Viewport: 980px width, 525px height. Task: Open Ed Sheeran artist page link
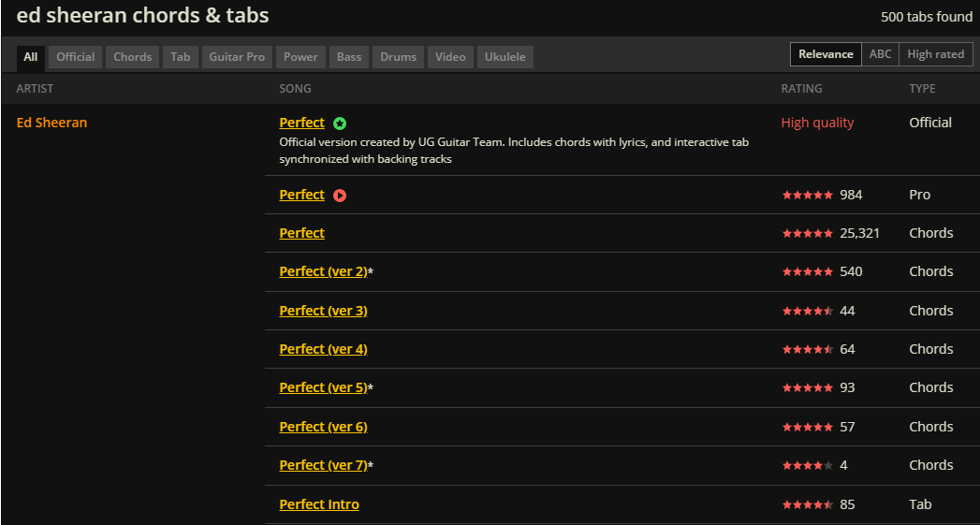pyautogui.click(x=51, y=123)
